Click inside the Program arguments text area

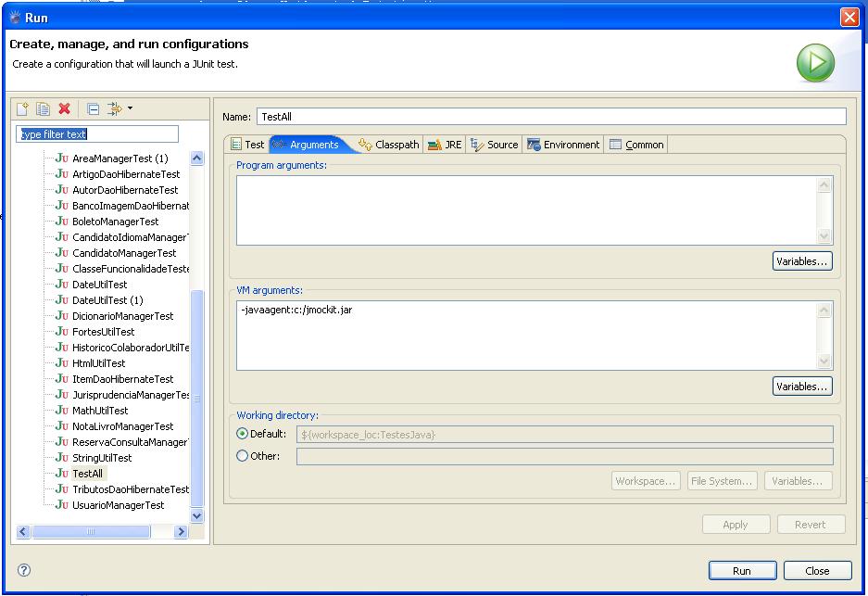[x=526, y=210]
